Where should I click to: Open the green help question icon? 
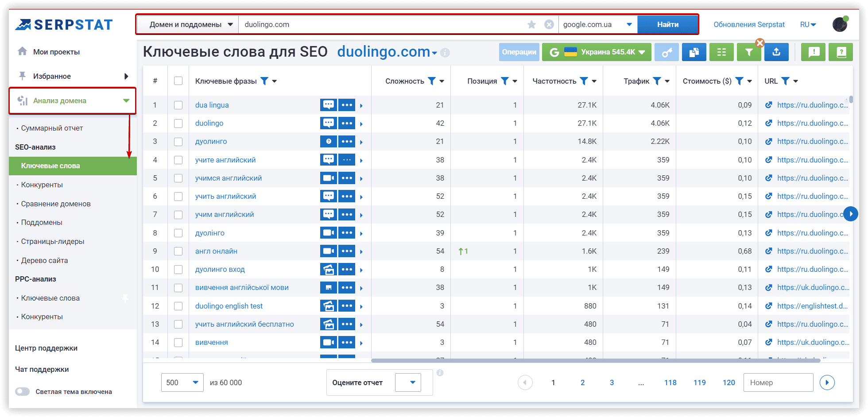point(841,52)
